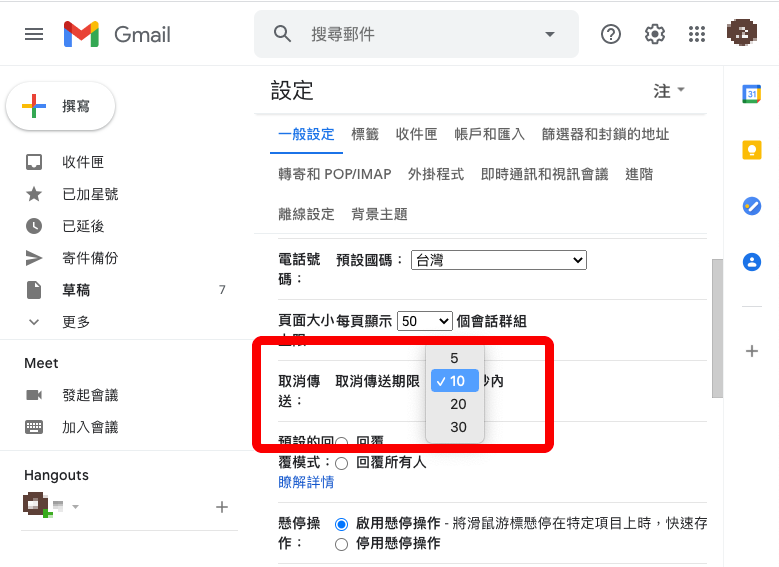Click the Hangouts user avatar
Screen dimensions: 779x567
(37, 505)
